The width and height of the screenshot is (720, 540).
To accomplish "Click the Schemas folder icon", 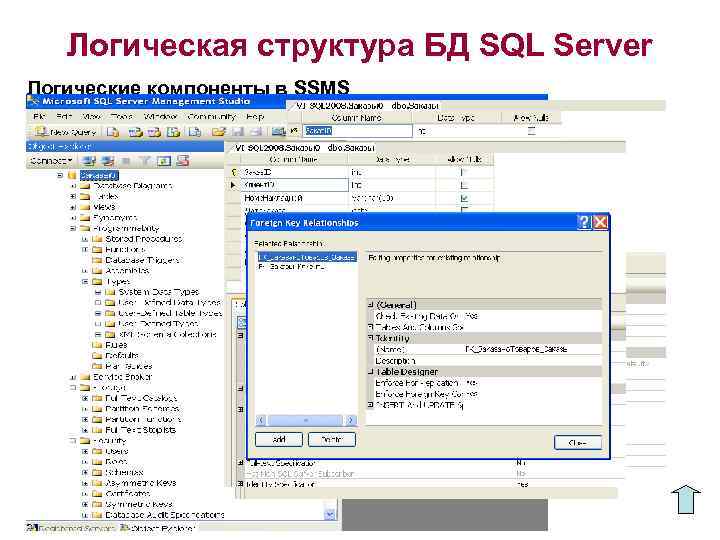I will coord(97,472).
